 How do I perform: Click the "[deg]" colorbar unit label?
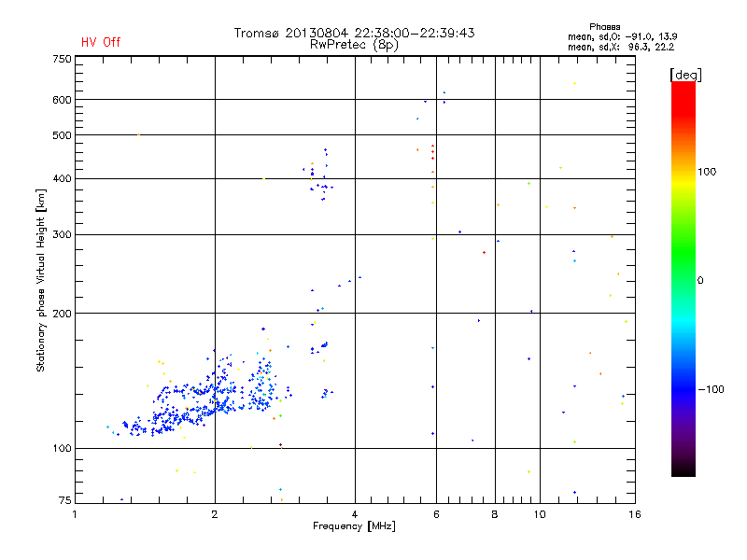[685, 75]
